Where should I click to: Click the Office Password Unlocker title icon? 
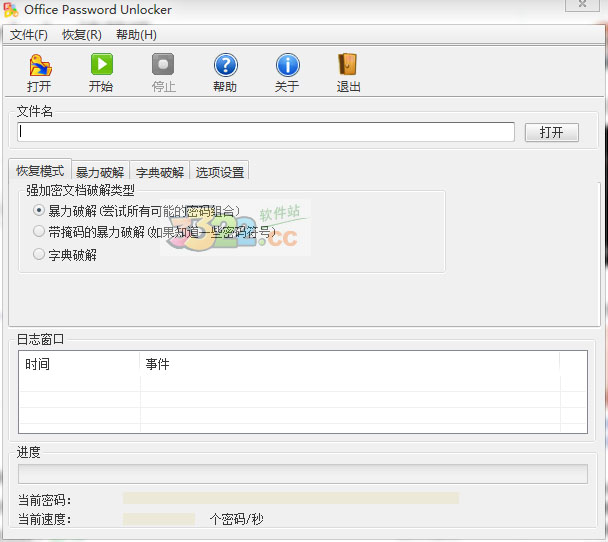10,10
